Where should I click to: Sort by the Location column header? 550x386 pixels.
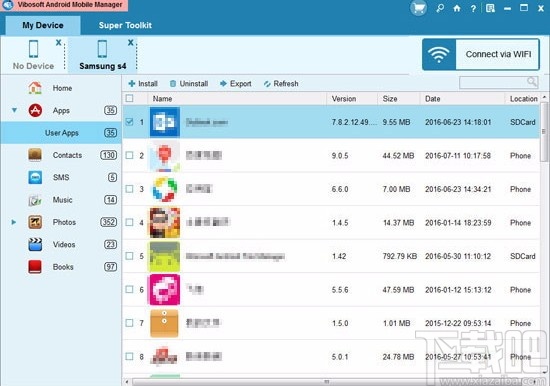pyautogui.click(x=523, y=99)
